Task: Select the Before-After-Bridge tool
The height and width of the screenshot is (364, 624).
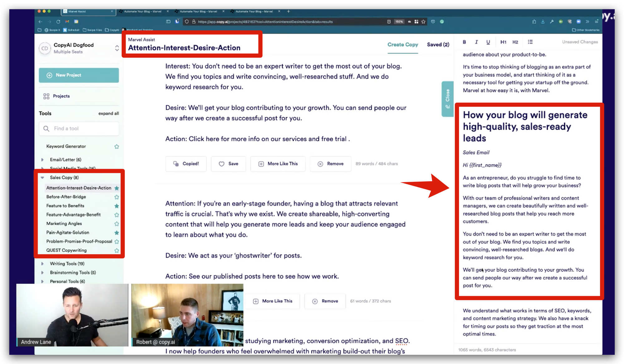Action: (x=66, y=197)
